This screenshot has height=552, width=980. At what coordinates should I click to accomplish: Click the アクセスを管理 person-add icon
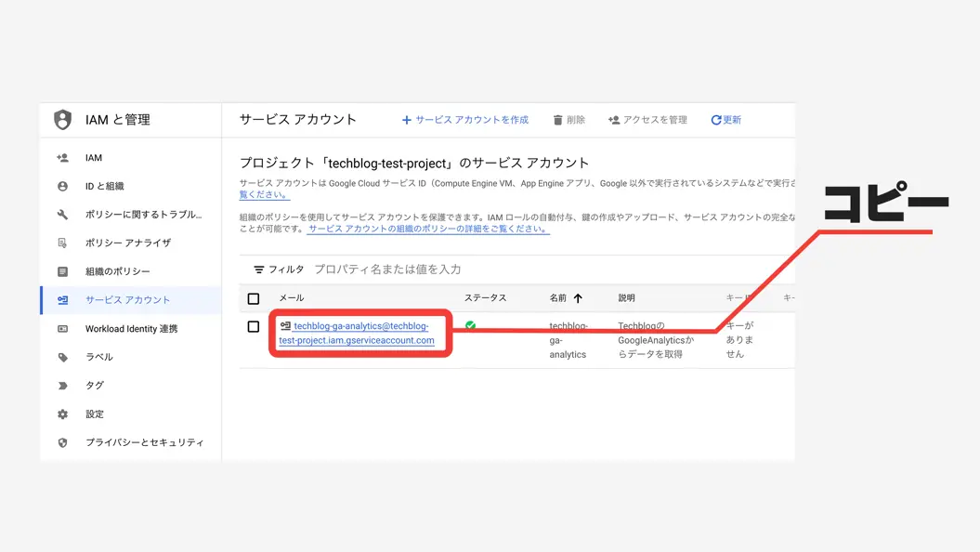614,120
